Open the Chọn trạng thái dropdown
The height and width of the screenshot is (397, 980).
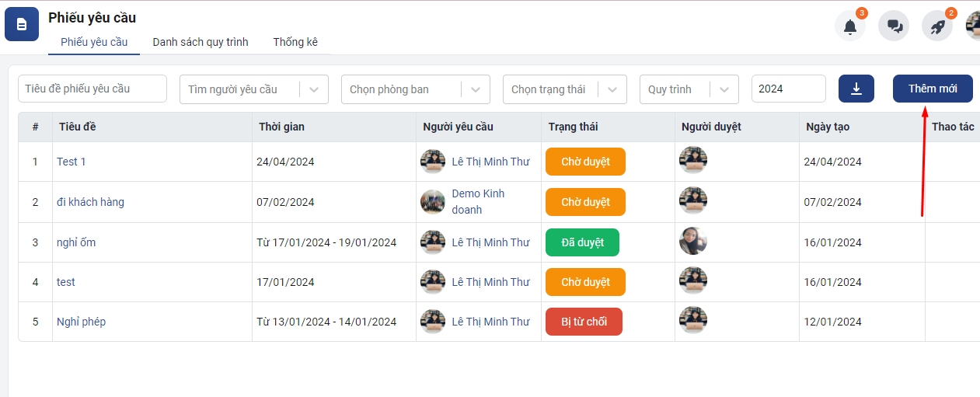point(565,89)
